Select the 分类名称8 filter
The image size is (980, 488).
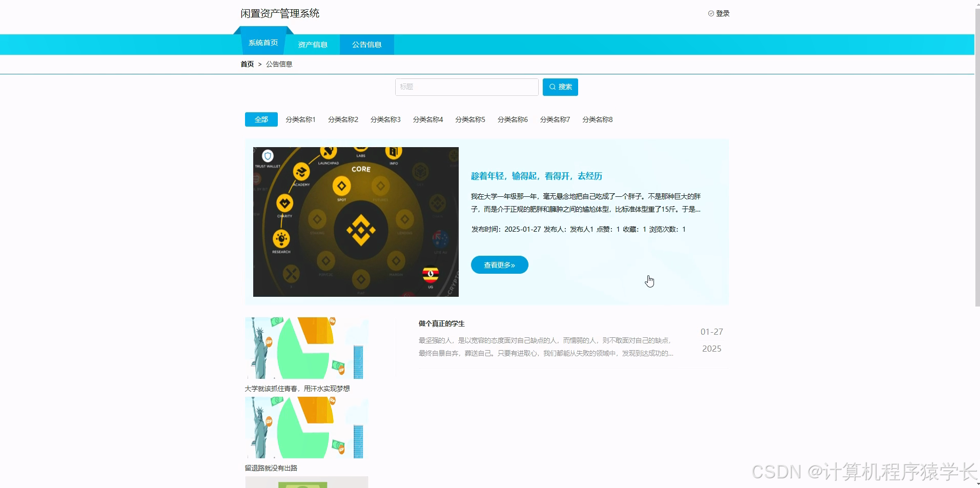point(597,119)
